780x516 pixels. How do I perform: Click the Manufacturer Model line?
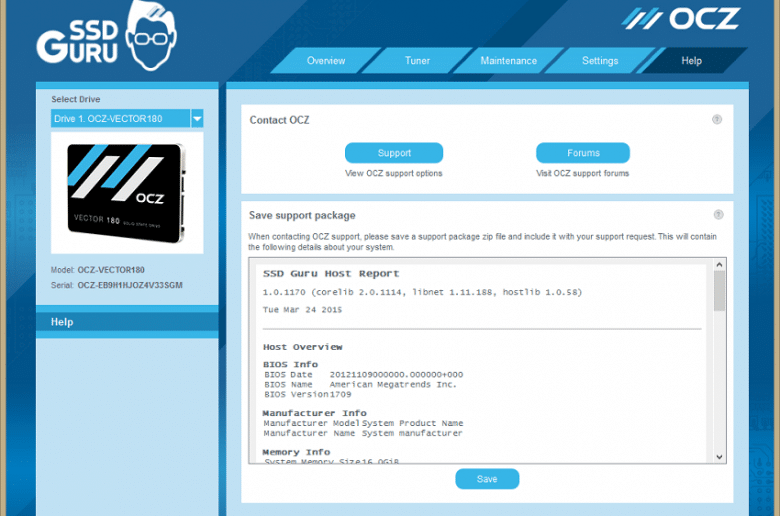pyautogui.click(x=364, y=423)
